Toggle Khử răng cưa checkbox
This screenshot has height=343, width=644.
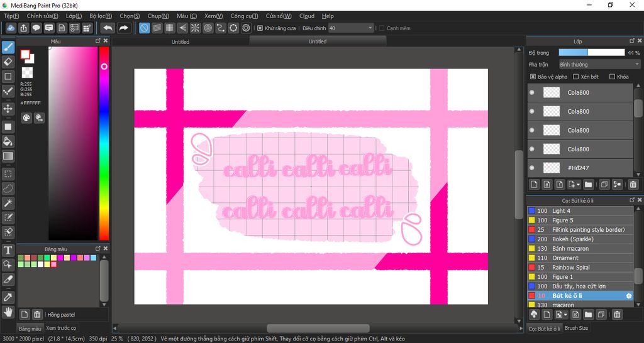[x=260, y=28]
